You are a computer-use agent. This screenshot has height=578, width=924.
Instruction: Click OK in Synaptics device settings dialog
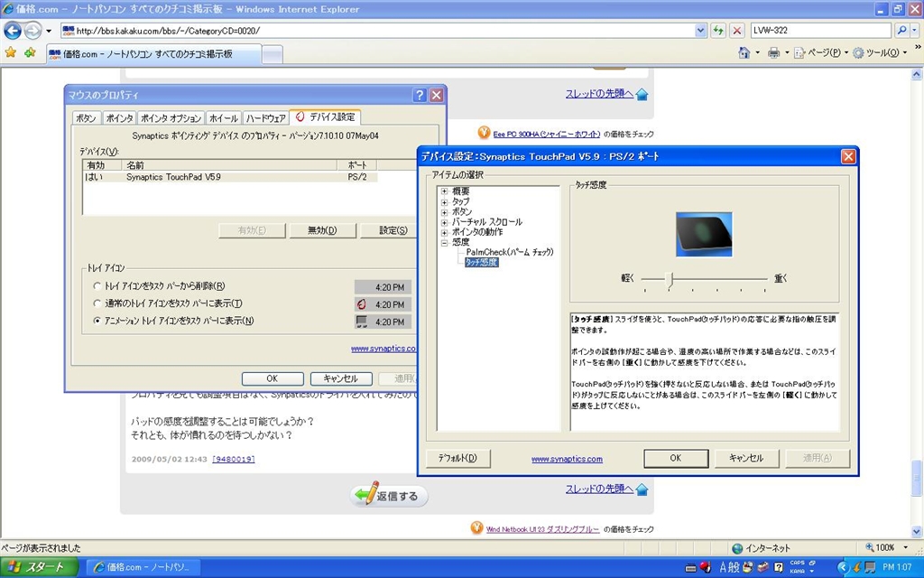coord(676,458)
